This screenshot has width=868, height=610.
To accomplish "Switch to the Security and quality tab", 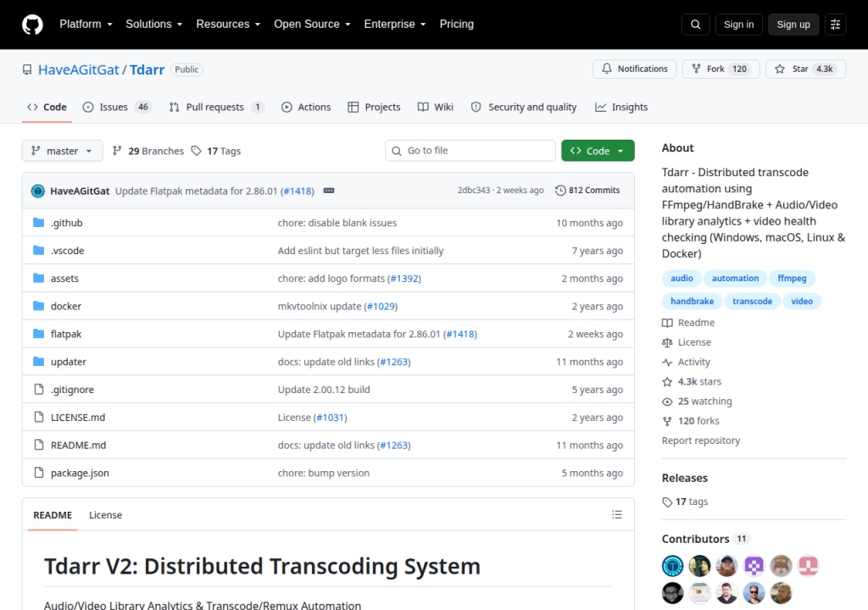I will [x=524, y=108].
